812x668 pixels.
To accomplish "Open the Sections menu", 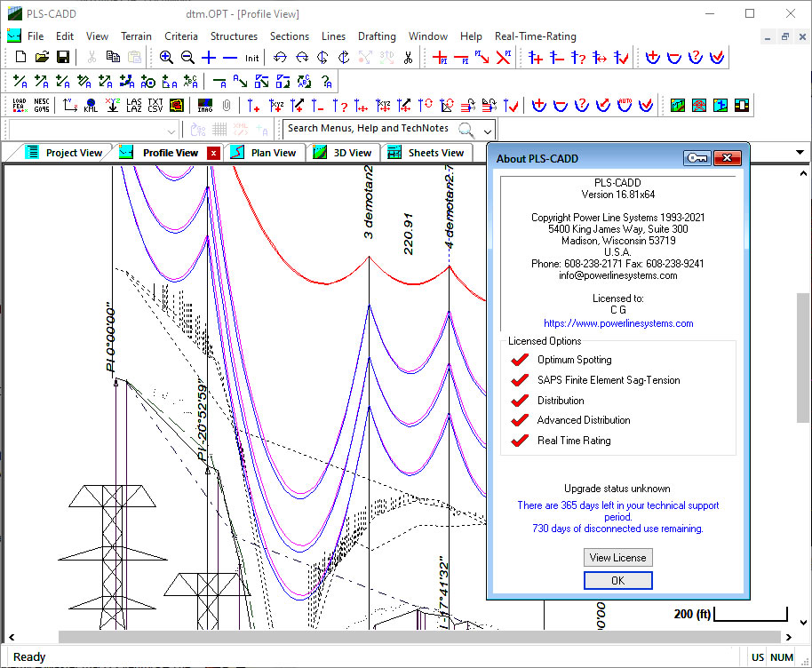I will point(290,36).
